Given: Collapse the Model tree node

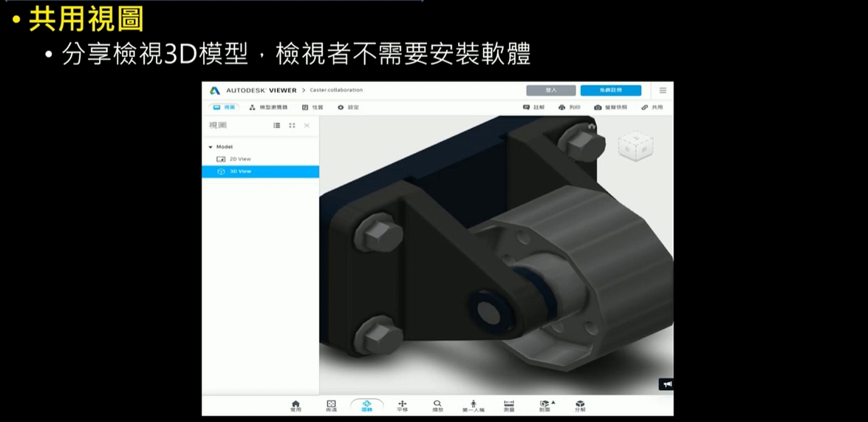Looking at the screenshot, I should (x=211, y=147).
